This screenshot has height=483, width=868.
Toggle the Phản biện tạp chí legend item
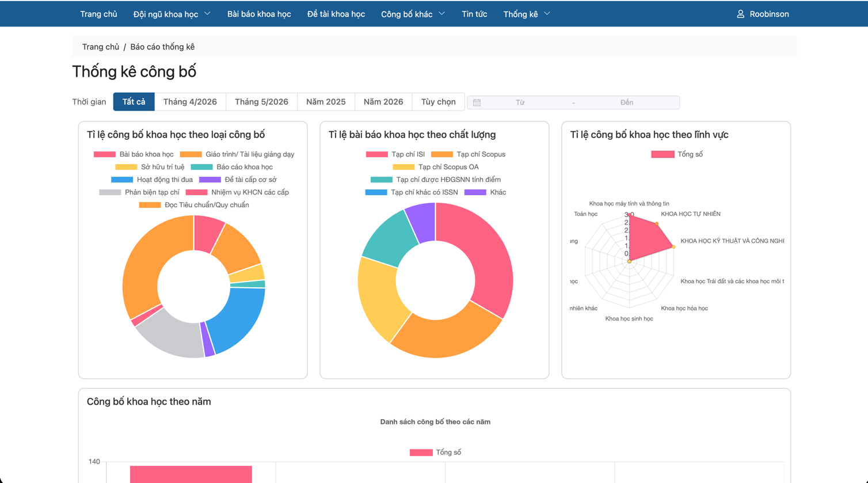pyautogui.click(x=139, y=192)
